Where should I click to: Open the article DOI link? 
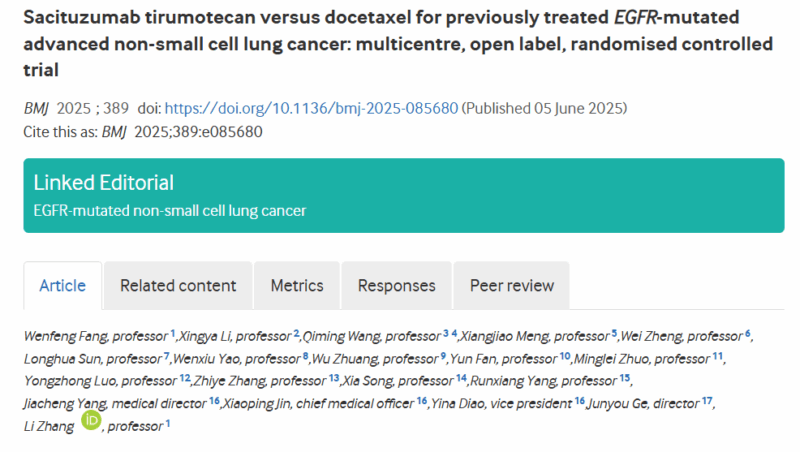click(x=311, y=108)
